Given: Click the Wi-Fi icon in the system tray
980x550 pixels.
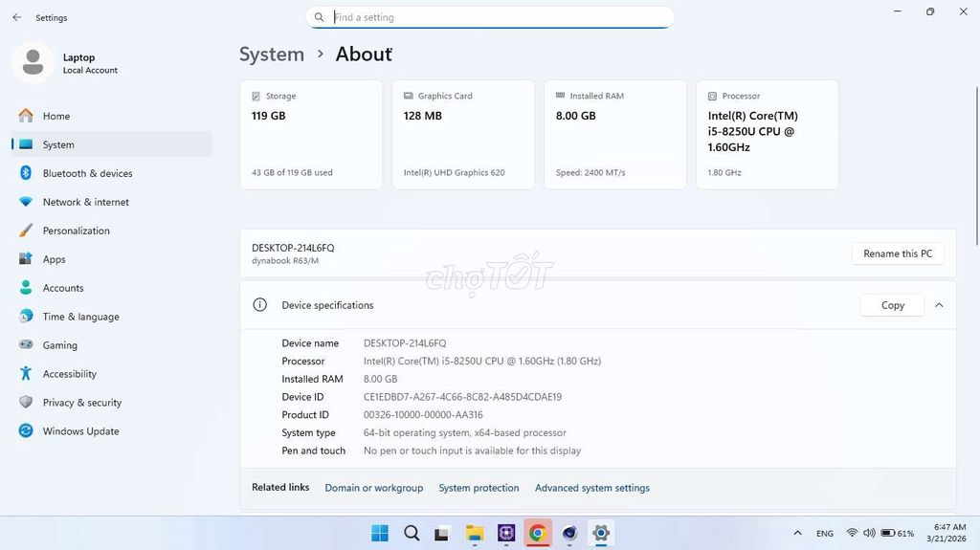Looking at the screenshot, I should tap(852, 533).
